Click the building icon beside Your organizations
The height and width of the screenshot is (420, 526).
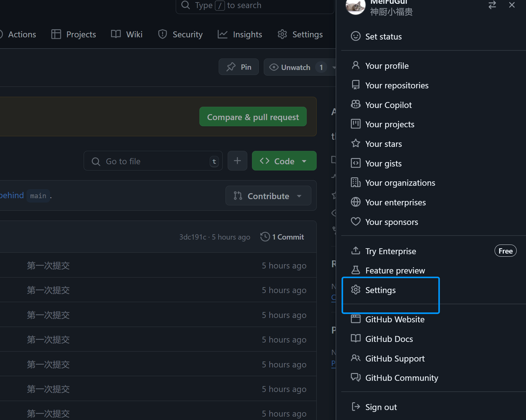[x=356, y=182]
